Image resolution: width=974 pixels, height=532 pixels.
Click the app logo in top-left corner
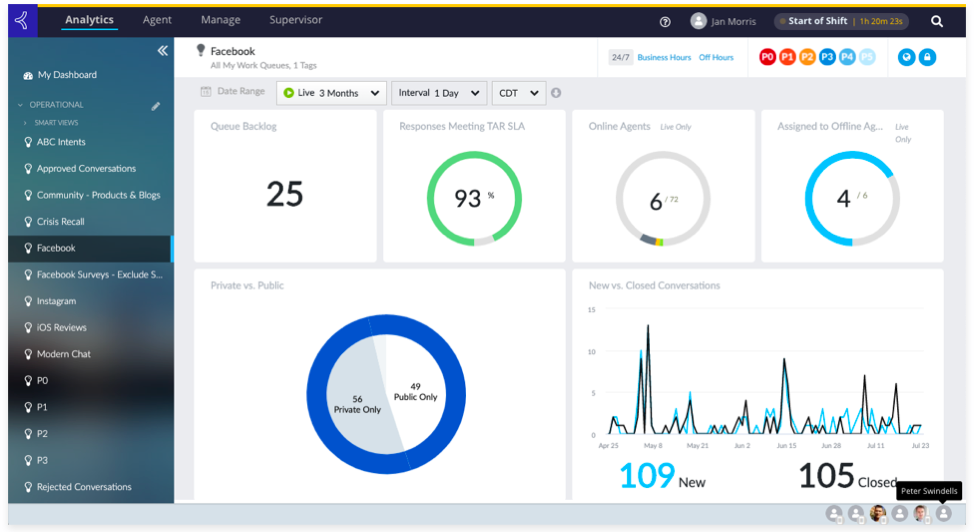click(x=22, y=21)
